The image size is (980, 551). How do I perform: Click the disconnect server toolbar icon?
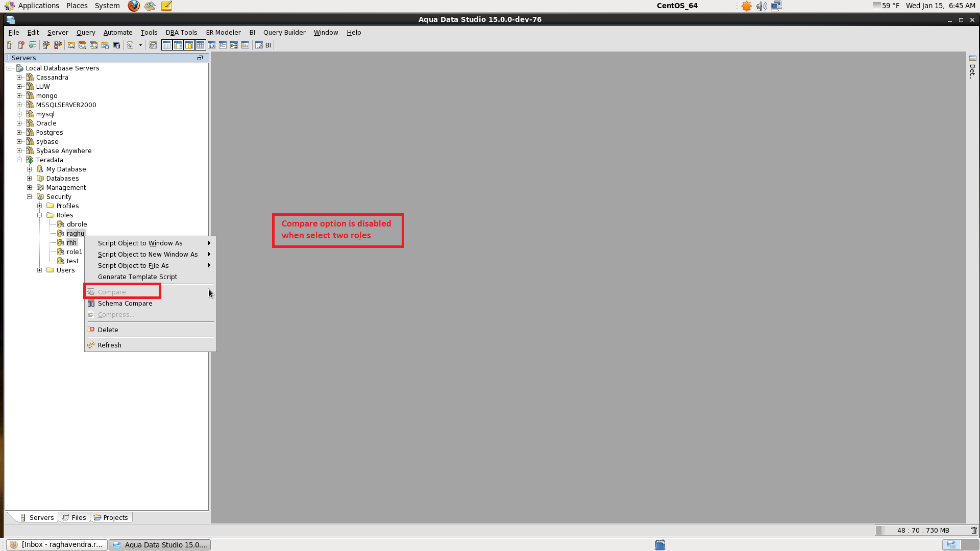[x=58, y=45]
